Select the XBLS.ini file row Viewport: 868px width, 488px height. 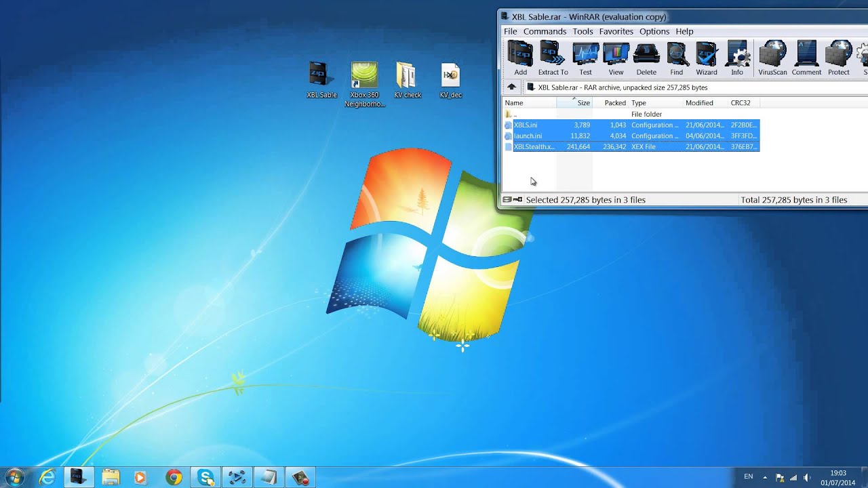[632, 125]
